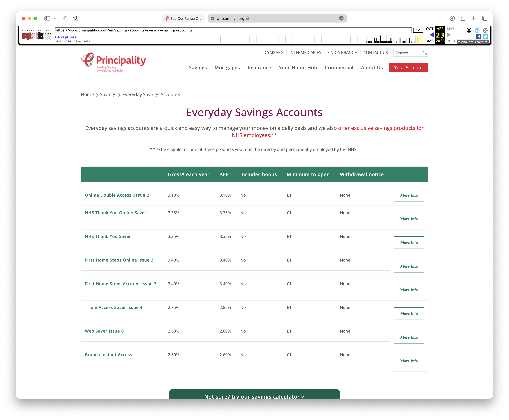The height and width of the screenshot is (420, 509).
Task: Open the Savings menu
Action: click(x=198, y=68)
